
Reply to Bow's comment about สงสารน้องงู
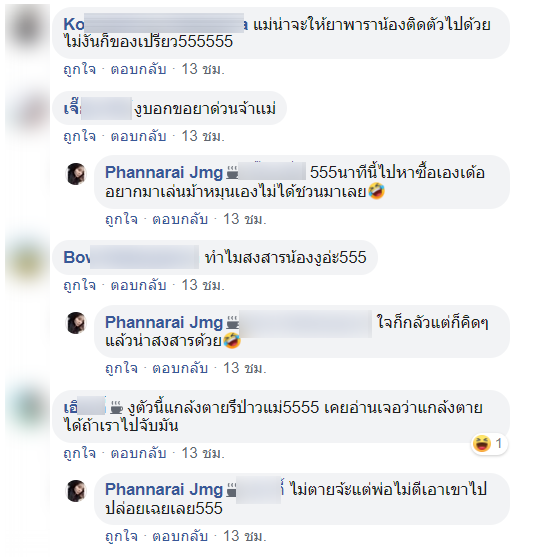pyautogui.click(x=138, y=285)
